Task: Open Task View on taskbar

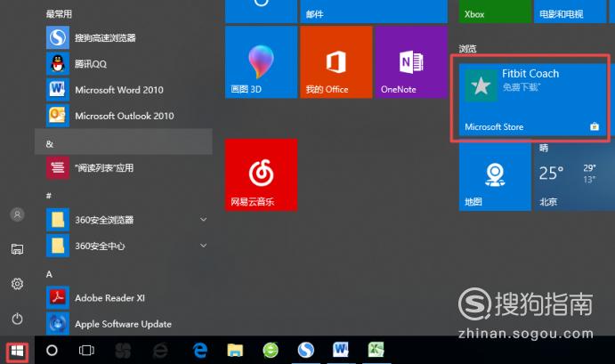Action: pos(86,351)
